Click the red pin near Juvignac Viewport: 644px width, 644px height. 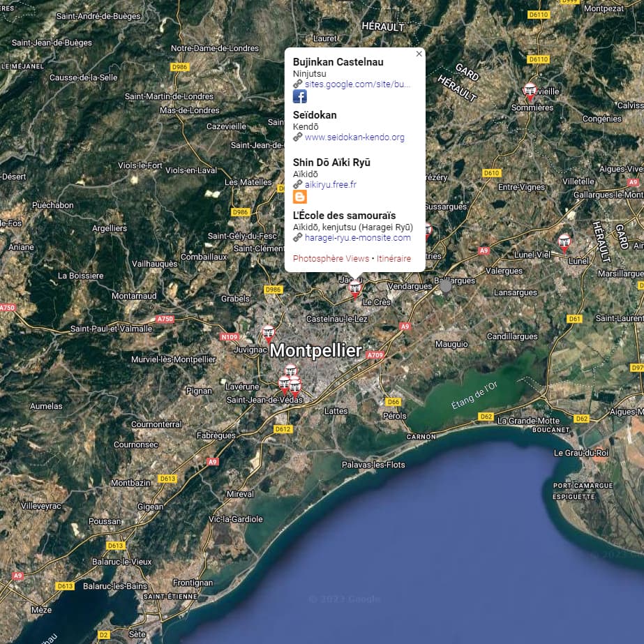point(267,333)
